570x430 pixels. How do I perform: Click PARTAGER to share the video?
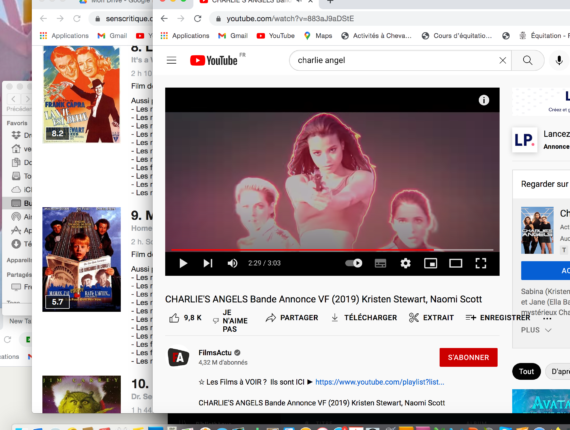pyautogui.click(x=292, y=318)
